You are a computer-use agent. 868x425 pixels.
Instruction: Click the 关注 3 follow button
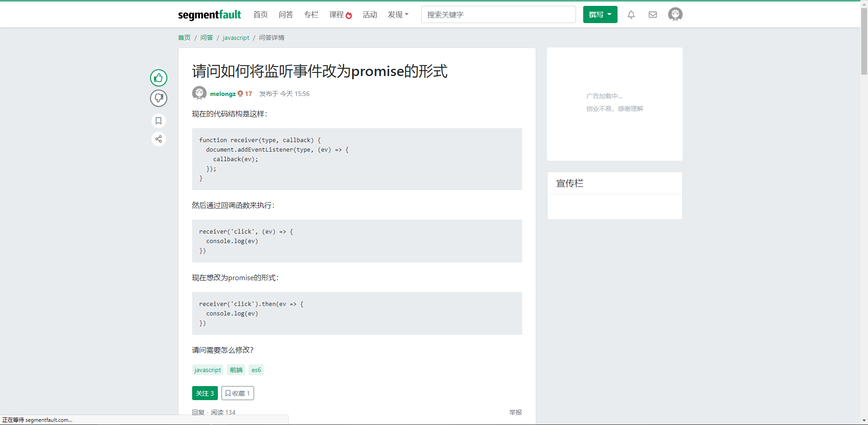205,393
